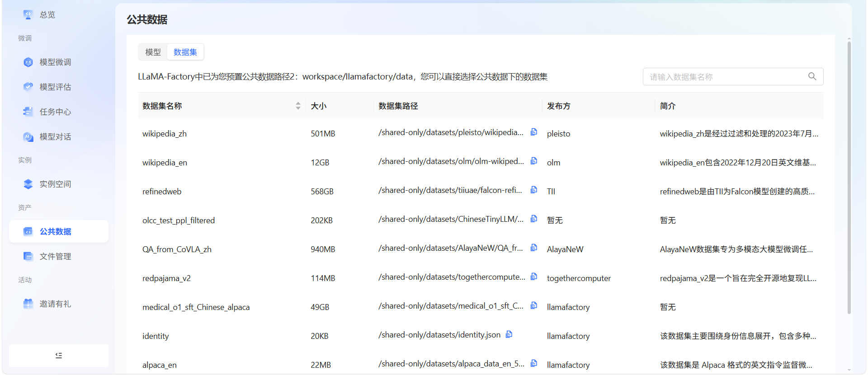Click the 实例空间 sidebar icon
868x375 pixels.
(28, 184)
